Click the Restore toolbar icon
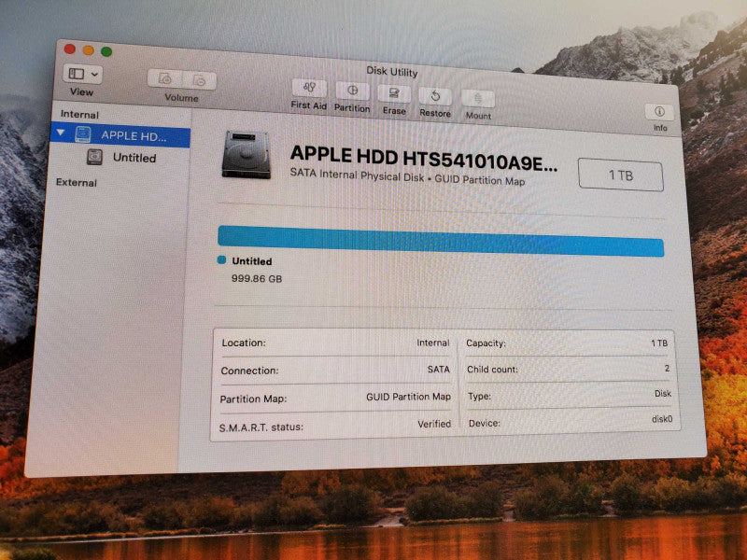 click(x=435, y=96)
